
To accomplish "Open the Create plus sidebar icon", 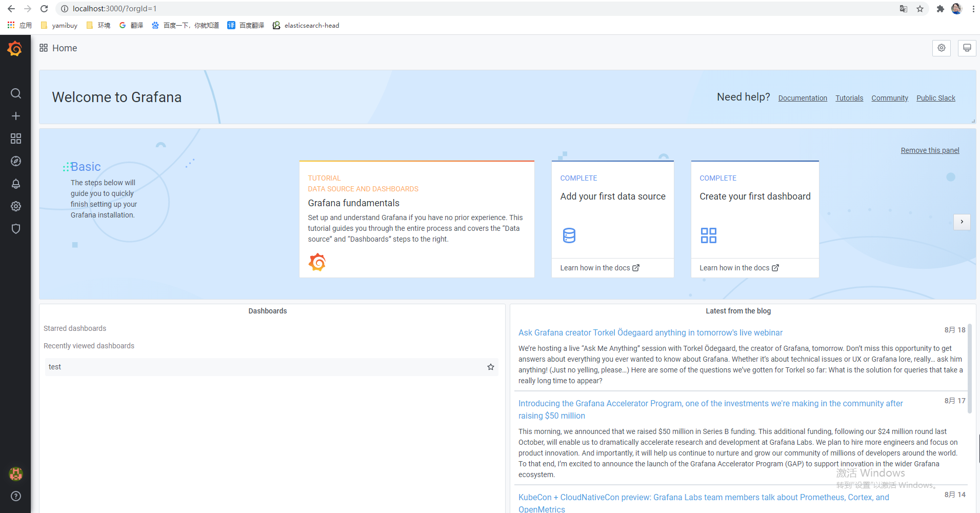I will [x=16, y=116].
